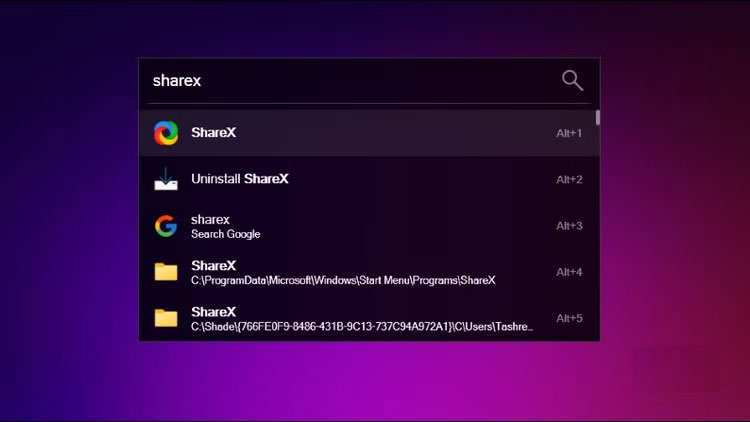
Task: Click the Alt+2 shortcut label
Action: point(569,179)
